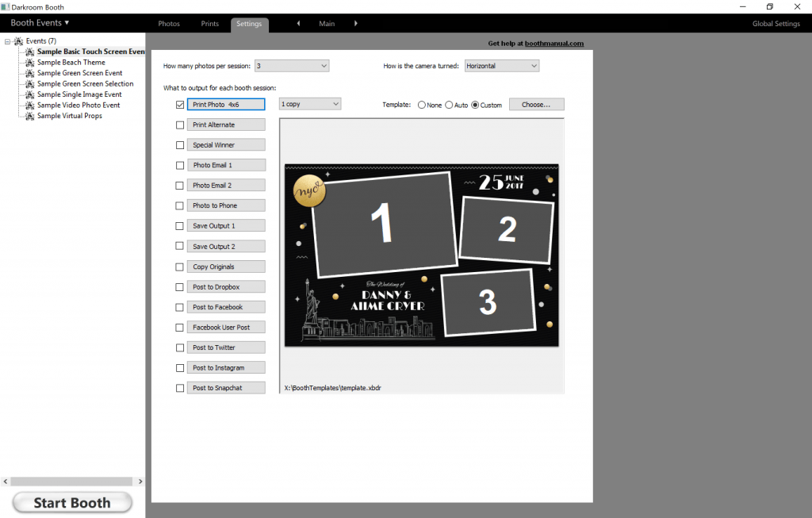Switch to the Photos tab
Image resolution: width=812 pixels, height=518 pixels.
[169, 23]
